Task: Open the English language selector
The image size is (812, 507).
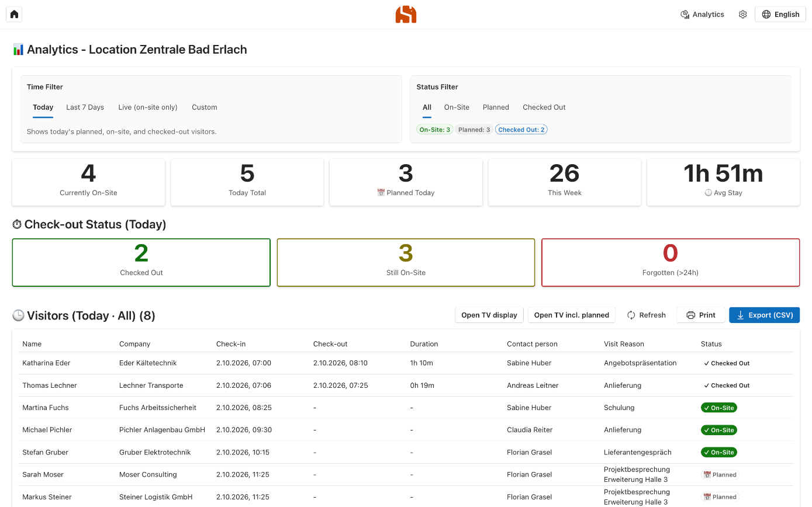Action: coord(780,15)
